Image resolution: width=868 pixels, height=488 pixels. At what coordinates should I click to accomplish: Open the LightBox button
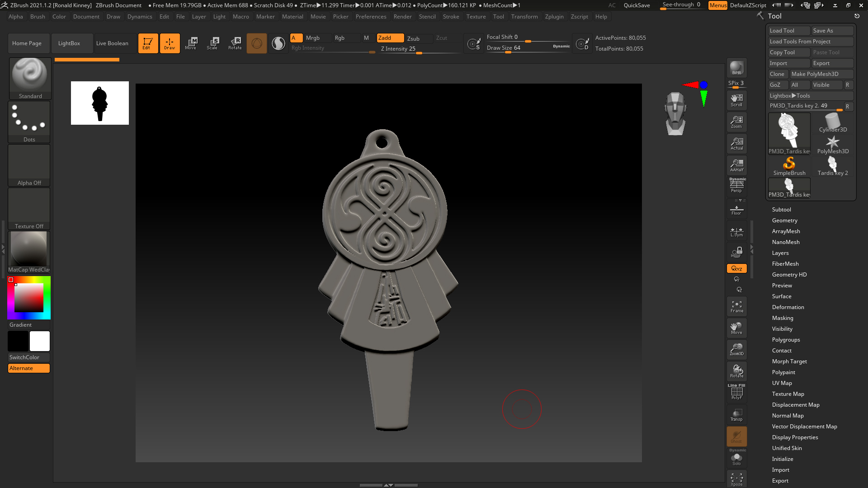pos(72,43)
